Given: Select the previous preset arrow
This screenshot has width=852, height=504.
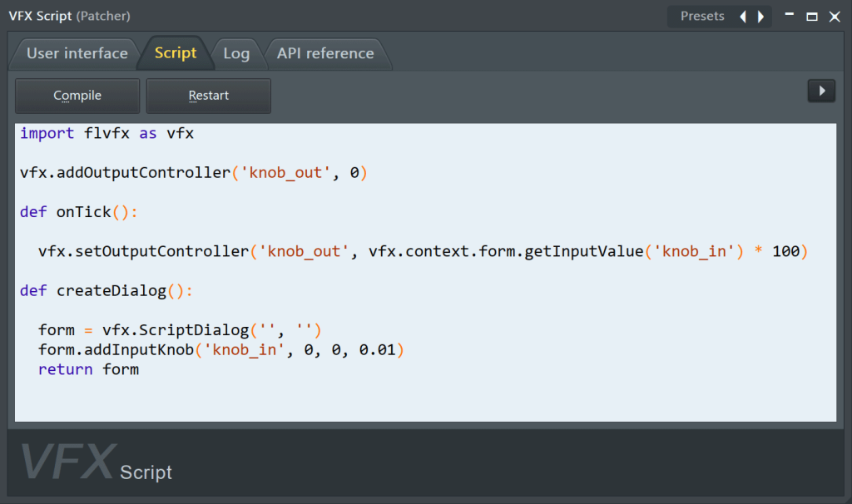Looking at the screenshot, I should point(743,17).
